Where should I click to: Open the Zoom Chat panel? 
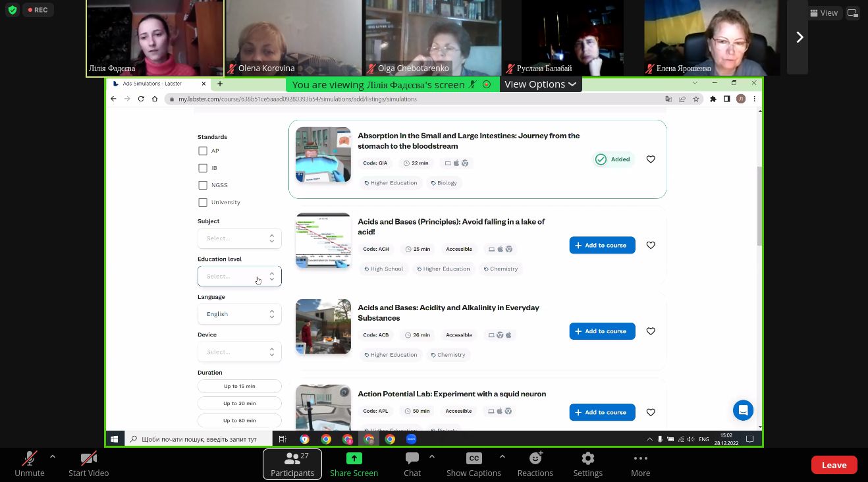(412, 459)
